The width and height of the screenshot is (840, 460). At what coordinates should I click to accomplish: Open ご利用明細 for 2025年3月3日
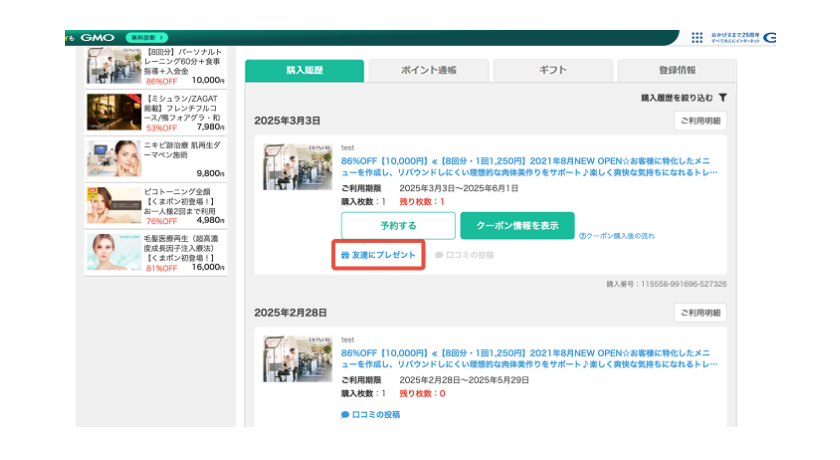700,120
